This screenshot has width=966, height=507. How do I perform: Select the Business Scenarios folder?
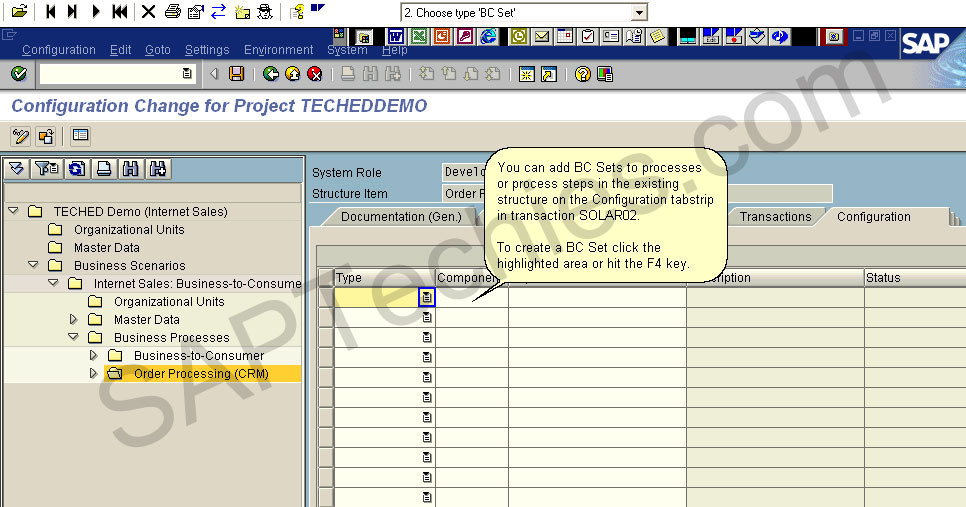[x=129, y=266]
